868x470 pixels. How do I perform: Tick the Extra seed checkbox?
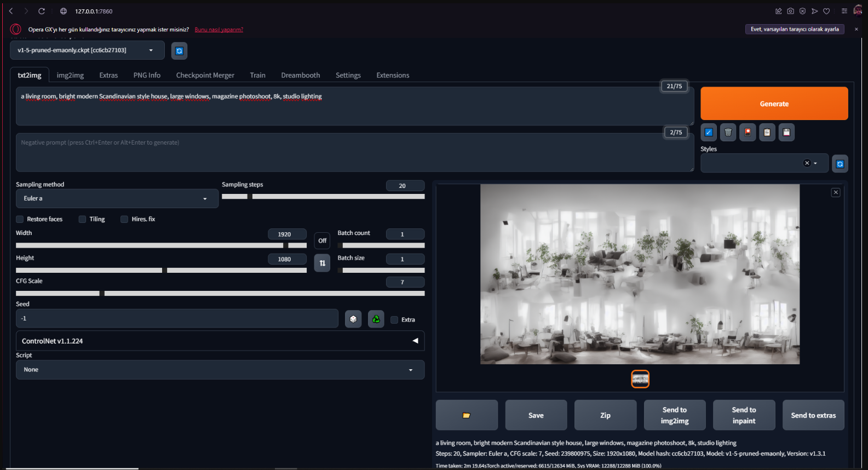pyautogui.click(x=394, y=320)
